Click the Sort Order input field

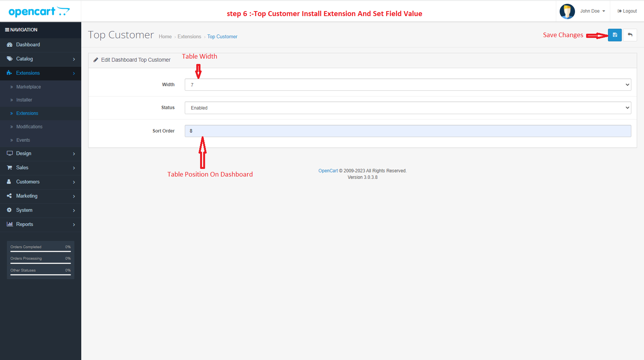407,131
